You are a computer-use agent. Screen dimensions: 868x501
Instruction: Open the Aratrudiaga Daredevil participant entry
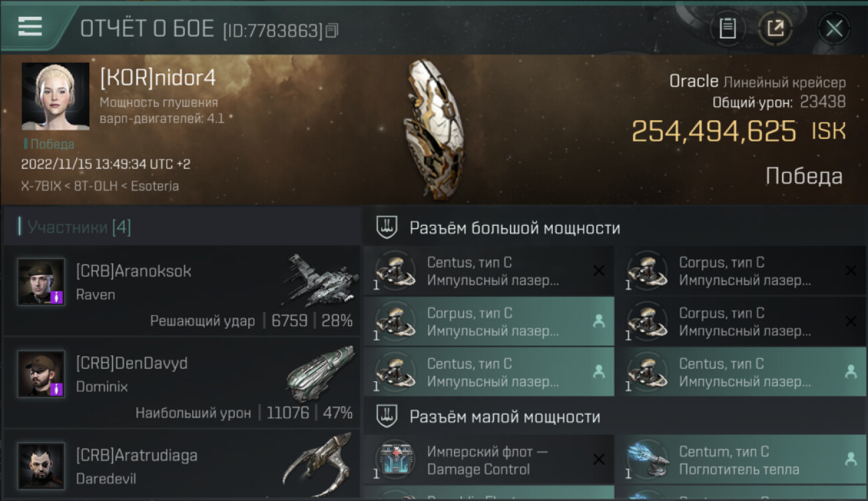click(x=182, y=464)
